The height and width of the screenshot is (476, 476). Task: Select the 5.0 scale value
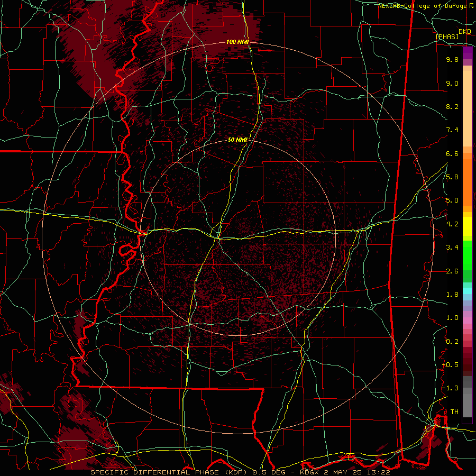tap(452, 200)
